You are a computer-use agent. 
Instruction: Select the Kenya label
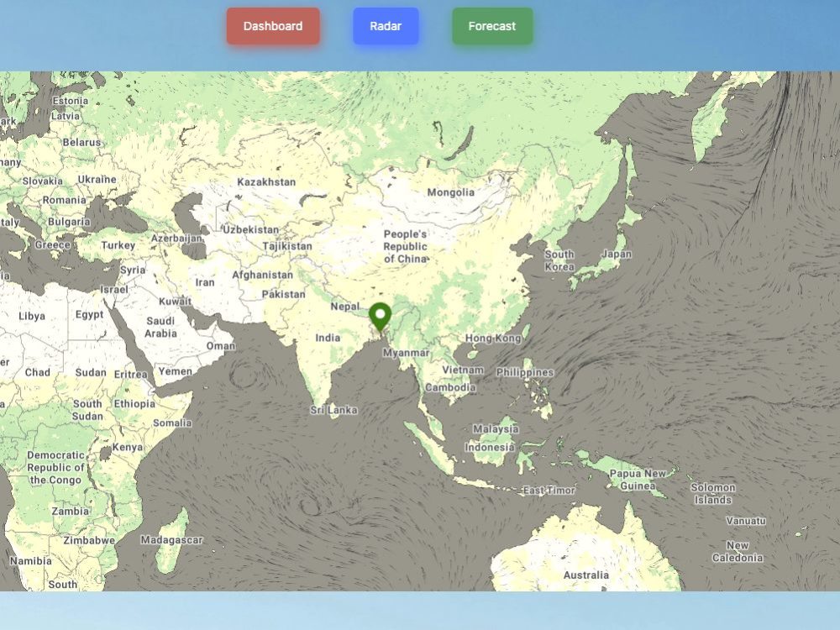tap(128, 447)
